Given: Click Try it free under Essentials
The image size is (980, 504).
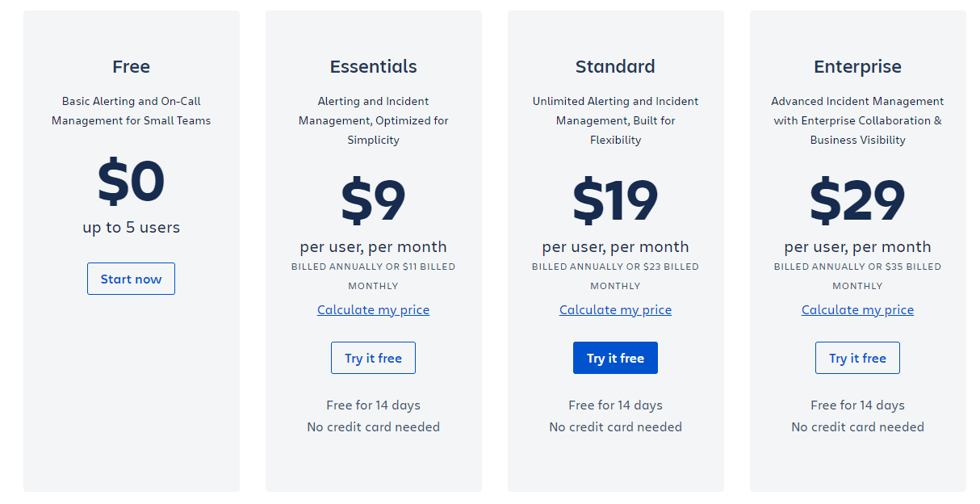Looking at the screenshot, I should 373,358.
